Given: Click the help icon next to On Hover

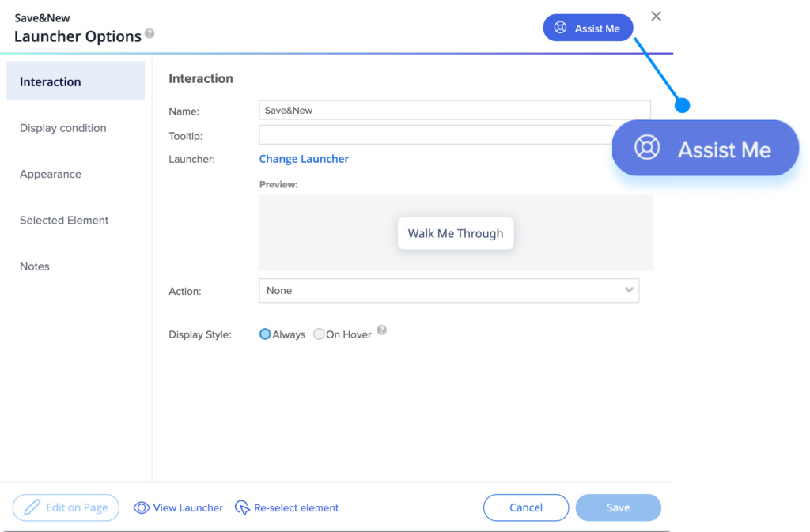Looking at the screenshot, I should pos(381,330).
